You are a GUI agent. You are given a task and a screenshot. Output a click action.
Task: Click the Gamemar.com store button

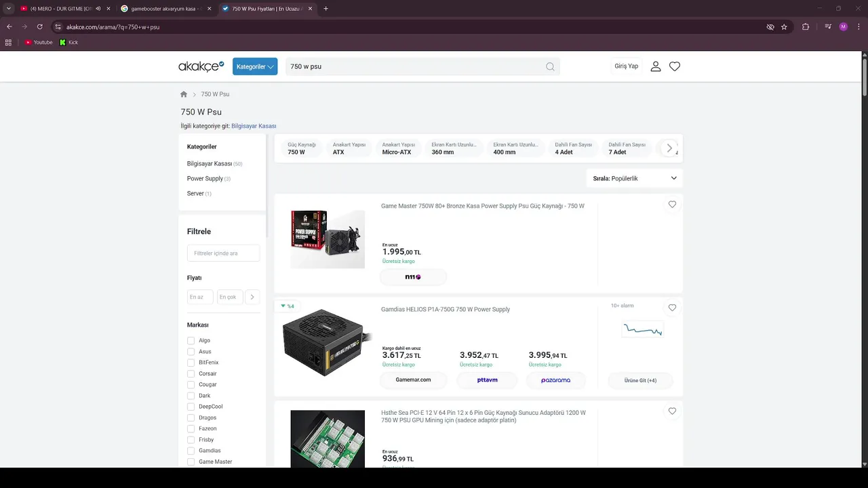414,380
